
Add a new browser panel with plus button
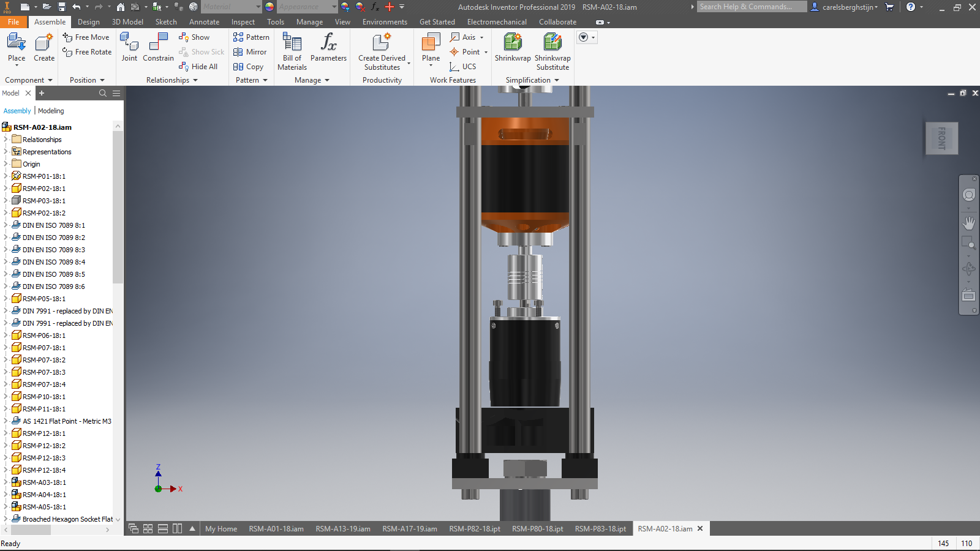(x=42, y=93)
